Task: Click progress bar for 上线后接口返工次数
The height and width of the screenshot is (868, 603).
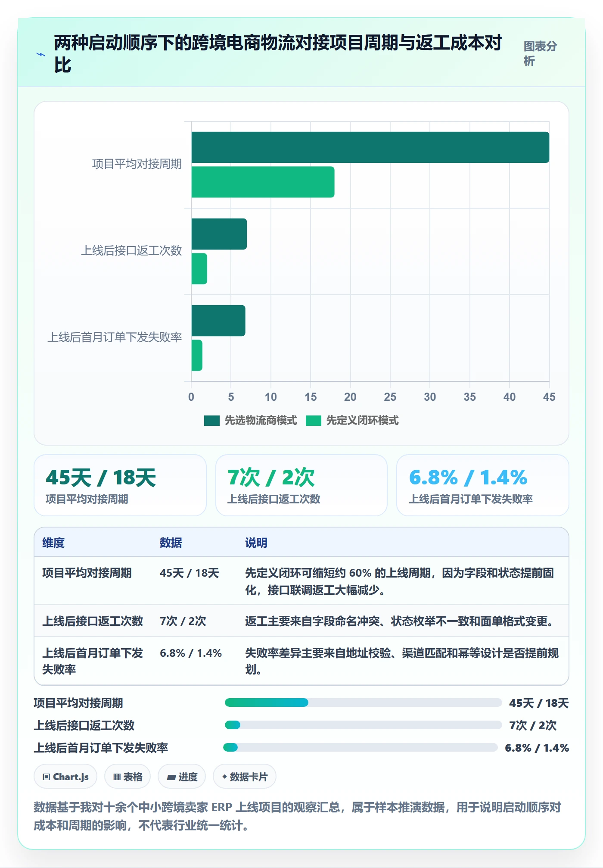Action: point(363,725)
